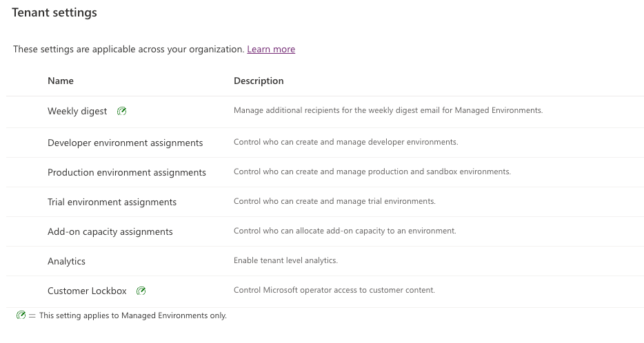
Task: Click the Managed Environments icon beside Customer Lockbox
Action: click(141, 291)
